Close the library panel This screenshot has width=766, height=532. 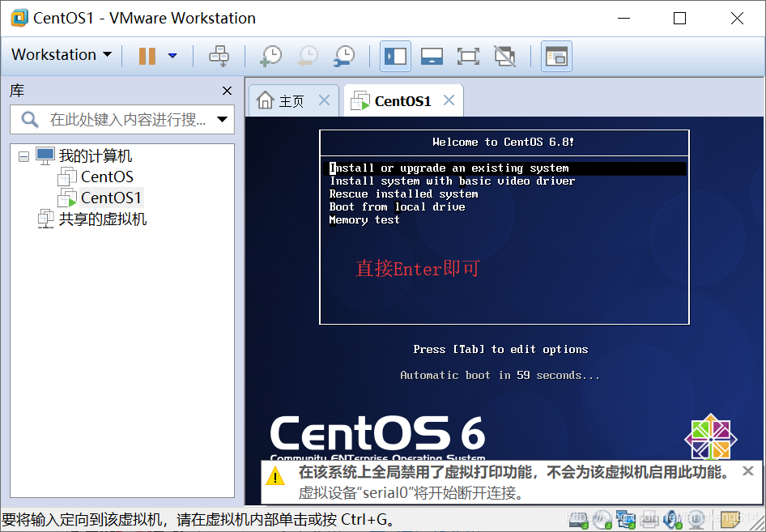point(227,91)
